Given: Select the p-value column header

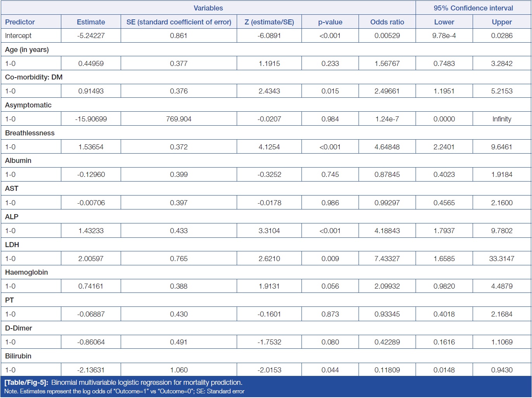Looking at the screenshot, I should (x=330, y=22).
